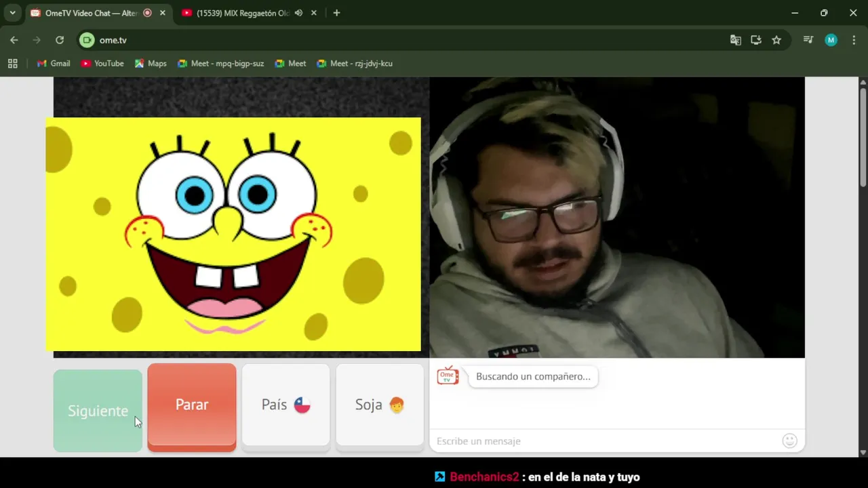Restore down the Chrome window
The width and height of the screenshot is (868, 488).
(824, 13)
